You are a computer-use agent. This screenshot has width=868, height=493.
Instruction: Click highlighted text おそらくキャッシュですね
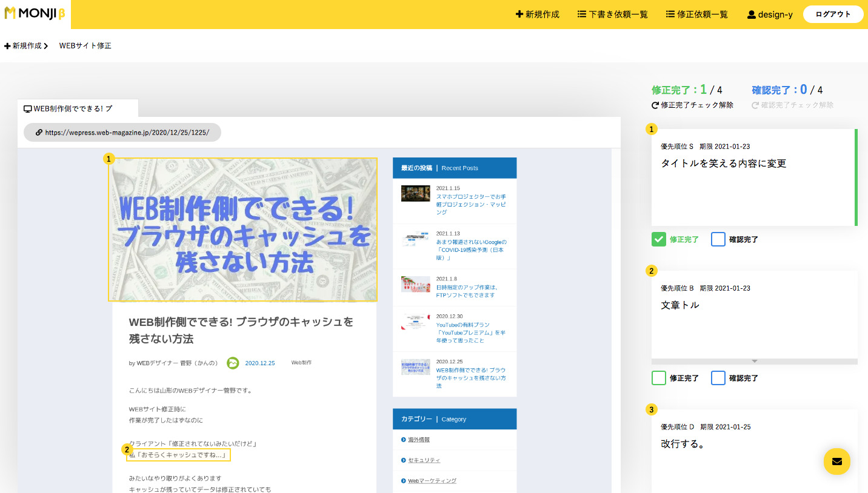pos(179,455)
